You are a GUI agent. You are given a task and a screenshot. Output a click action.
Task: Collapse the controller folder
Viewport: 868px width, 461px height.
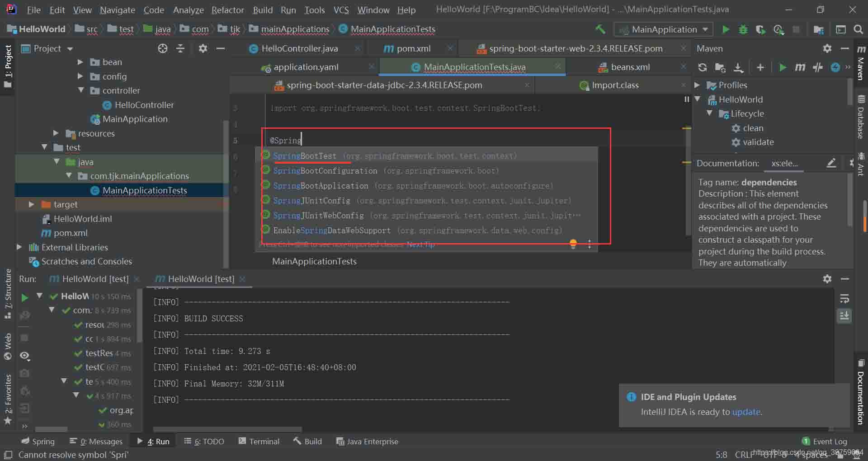[x=81, y=90]
